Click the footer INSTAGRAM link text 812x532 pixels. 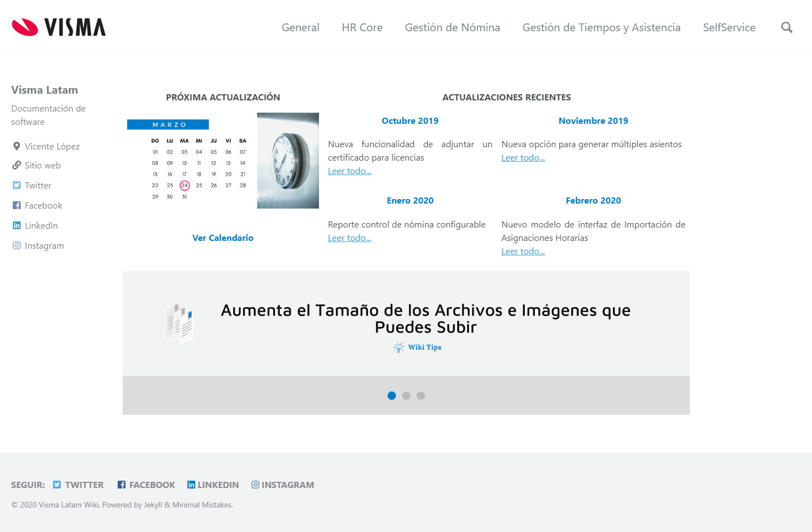click(x=288, y=485)
